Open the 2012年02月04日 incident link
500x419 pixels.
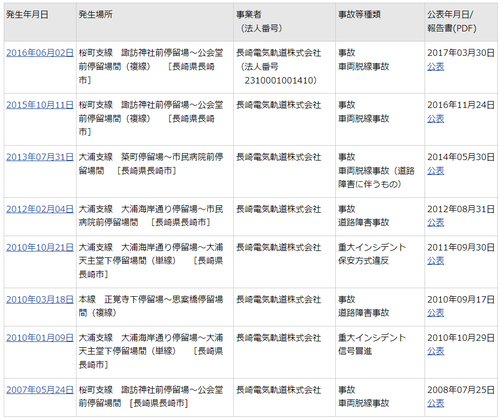40,209
